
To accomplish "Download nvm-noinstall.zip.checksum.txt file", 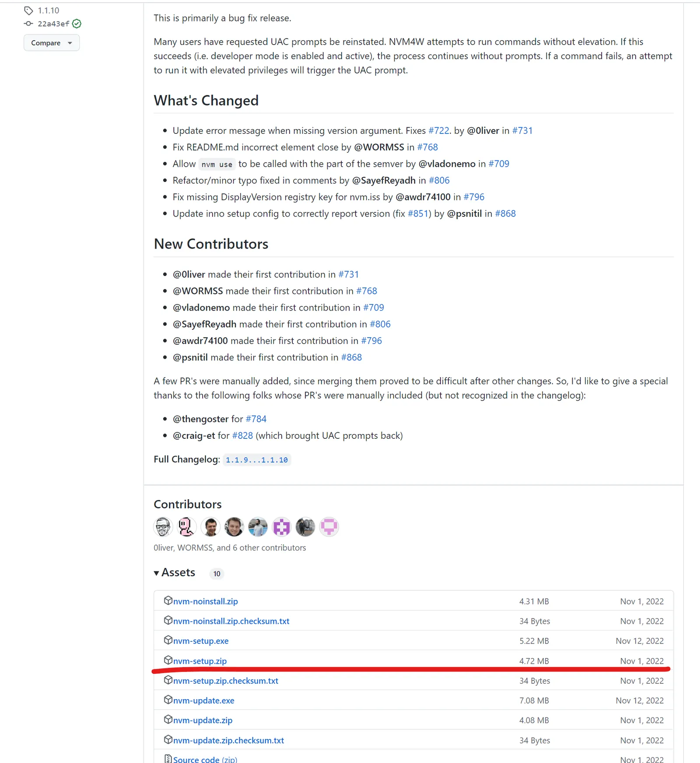I will coord(231,621).
